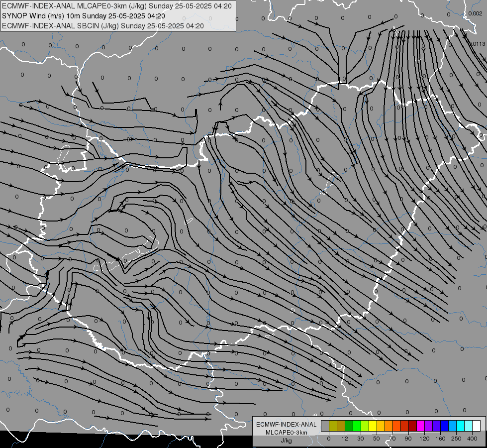
Task: Click the ECMWF-INDEX-ANAL SBCIN title line
Action: [103, 26]
